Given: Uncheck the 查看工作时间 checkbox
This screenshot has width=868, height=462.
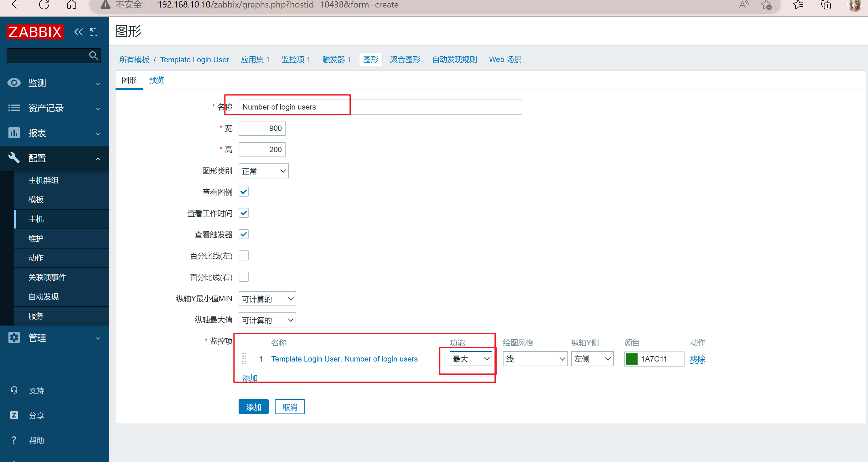Looking at the screenshot, I should pyautogui.click(x=244, y=213).
